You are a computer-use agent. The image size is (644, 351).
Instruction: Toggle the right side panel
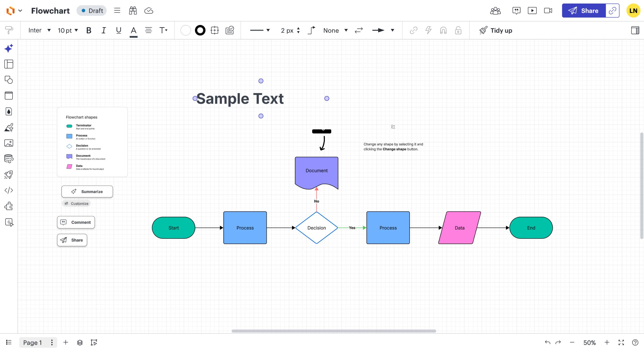point(635,30)
